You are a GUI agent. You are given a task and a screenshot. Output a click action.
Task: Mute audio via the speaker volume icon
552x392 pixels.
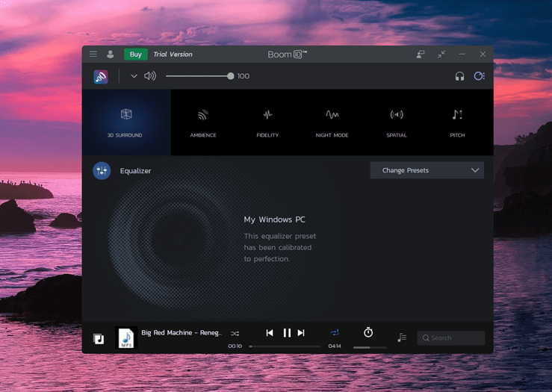tap(150, 76)
